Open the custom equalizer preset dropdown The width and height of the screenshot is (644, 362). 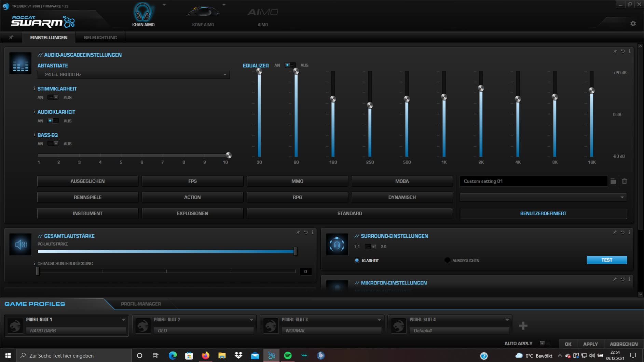pos(543,197)
